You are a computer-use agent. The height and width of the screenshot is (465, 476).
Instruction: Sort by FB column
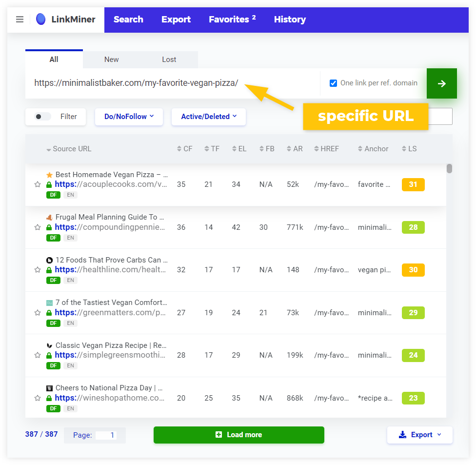267,149
